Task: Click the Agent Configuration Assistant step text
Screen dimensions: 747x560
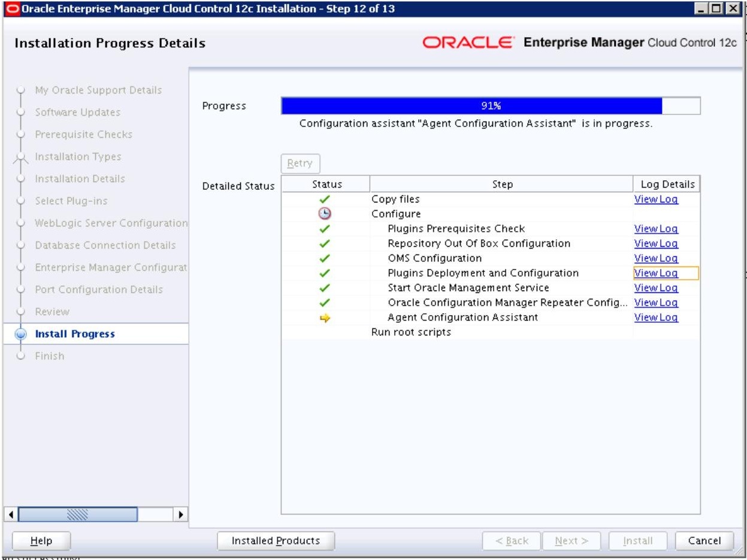Action: point(463,318)
